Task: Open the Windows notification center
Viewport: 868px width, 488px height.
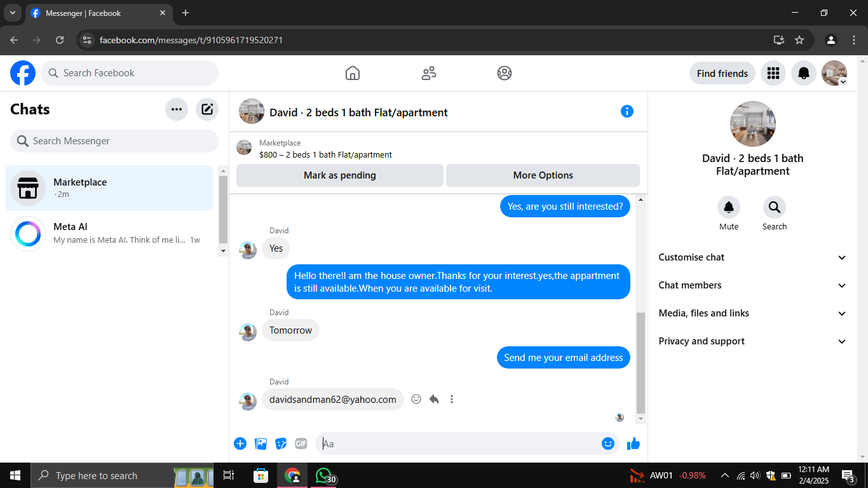Action: (848, 475)
